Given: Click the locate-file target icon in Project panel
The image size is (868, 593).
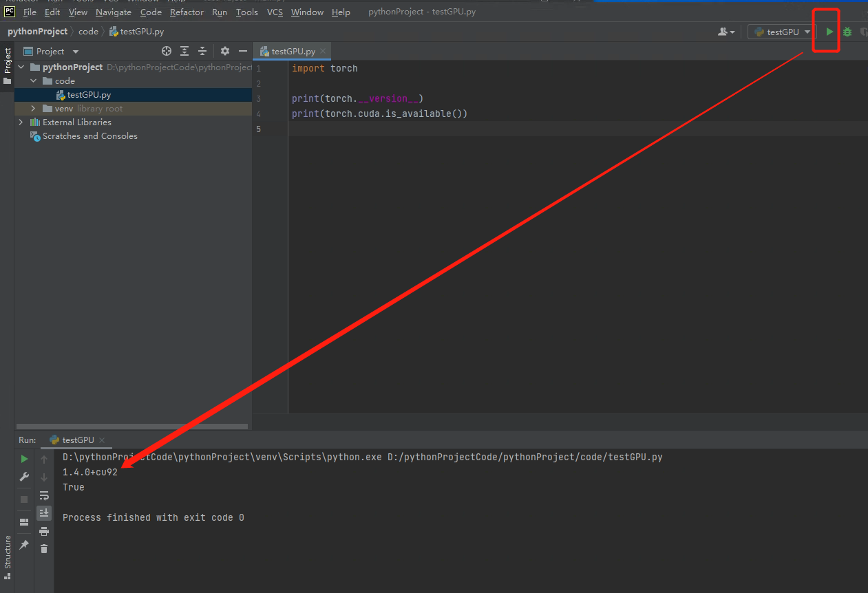Looking at the screenshot, I should [x=166, y=51].
